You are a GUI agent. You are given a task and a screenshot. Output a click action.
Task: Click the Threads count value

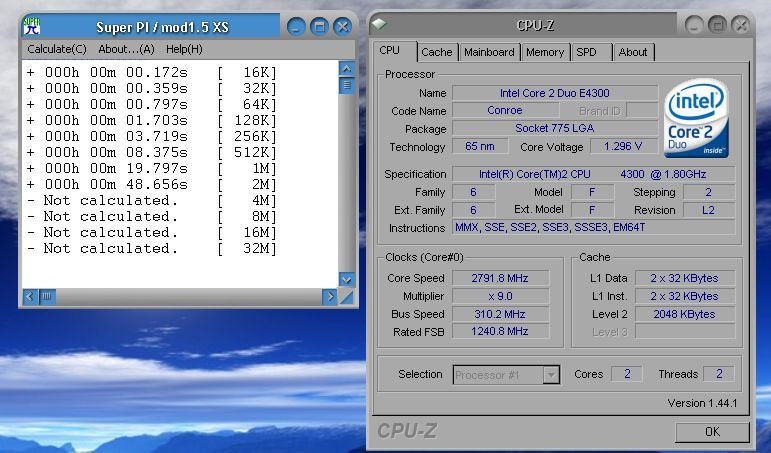[719, 374]
